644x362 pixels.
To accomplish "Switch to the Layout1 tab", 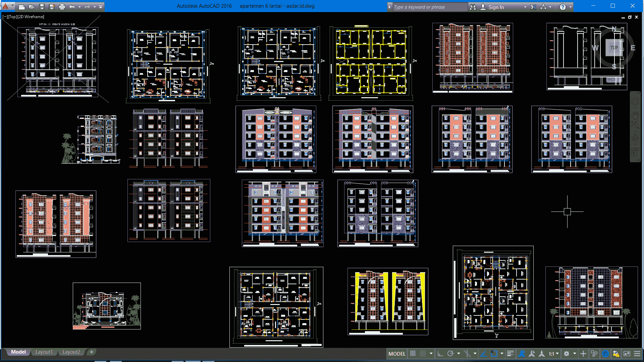I will click(x=44, y=352).
